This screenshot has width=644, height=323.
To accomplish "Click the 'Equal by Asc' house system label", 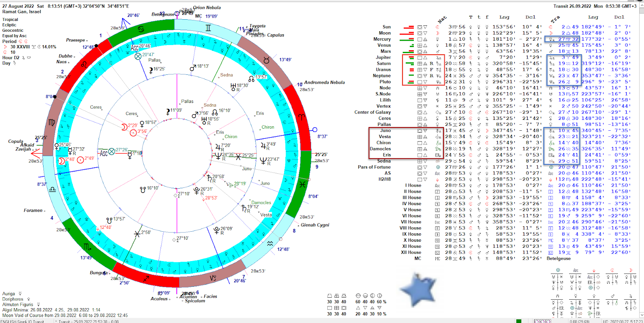I will click(15, 36).
